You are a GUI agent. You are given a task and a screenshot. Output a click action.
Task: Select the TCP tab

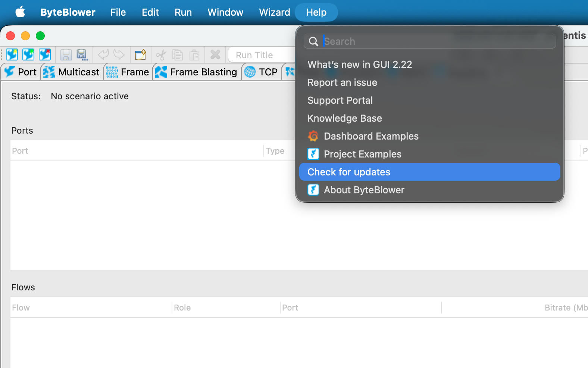pos(261,72)
